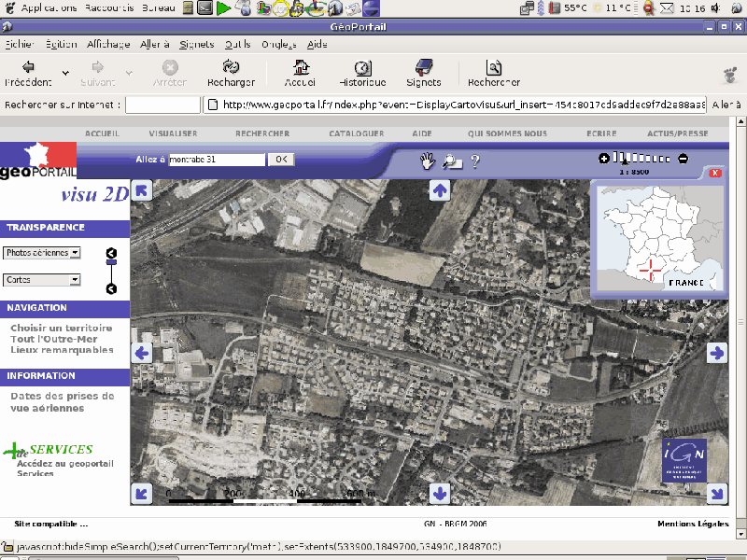
Task: Click the OK button next to Allez à
Action: coord(281,160)
